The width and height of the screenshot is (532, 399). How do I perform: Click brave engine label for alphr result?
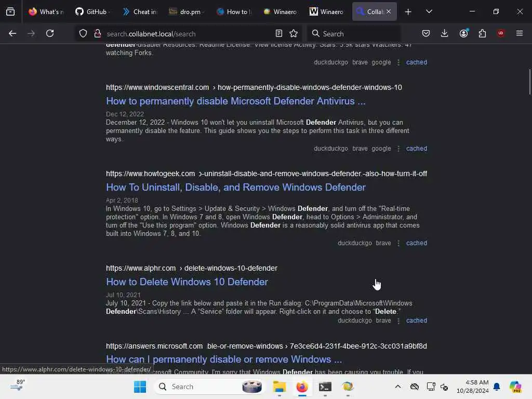pos(383,321)
